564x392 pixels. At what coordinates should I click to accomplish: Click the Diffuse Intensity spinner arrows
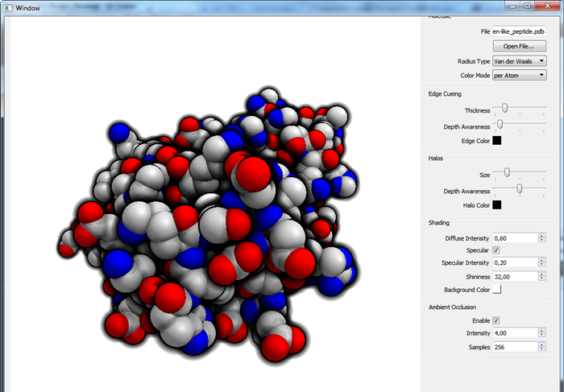pos(541,238)
